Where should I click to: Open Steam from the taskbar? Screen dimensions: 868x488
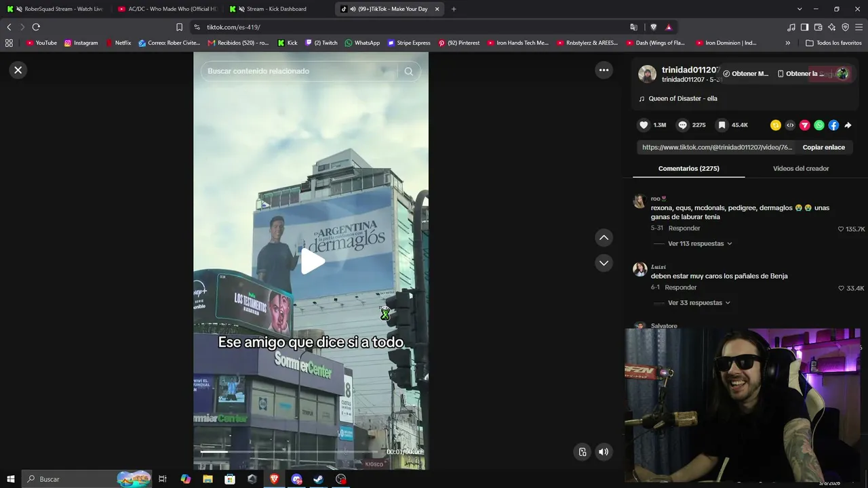click(x=318, y=479)
